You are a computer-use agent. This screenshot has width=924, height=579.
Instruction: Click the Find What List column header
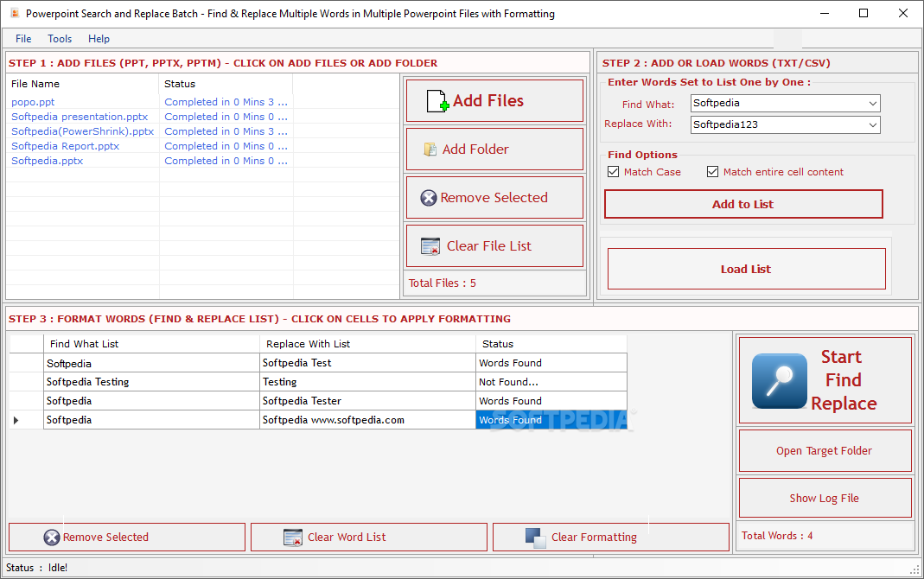[x=151, y=344]
